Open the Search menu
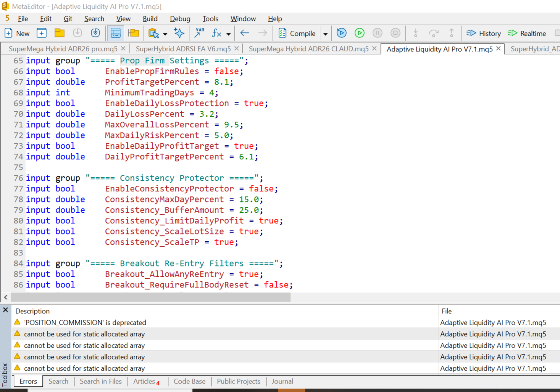This screenshot has width=560, height=392. pyautogui.click(x=94, y=19)
